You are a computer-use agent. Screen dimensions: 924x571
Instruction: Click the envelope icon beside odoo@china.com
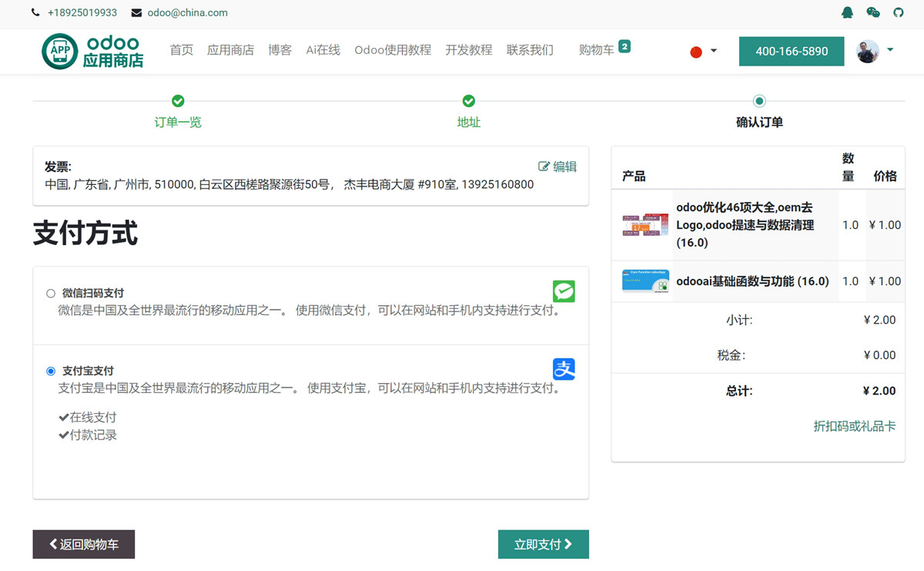pyautogui.click(x=137, y=12)
